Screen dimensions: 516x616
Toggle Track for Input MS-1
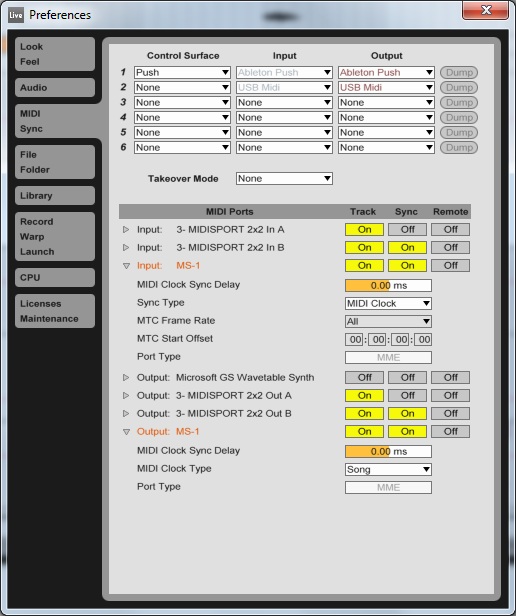[364, 266]
